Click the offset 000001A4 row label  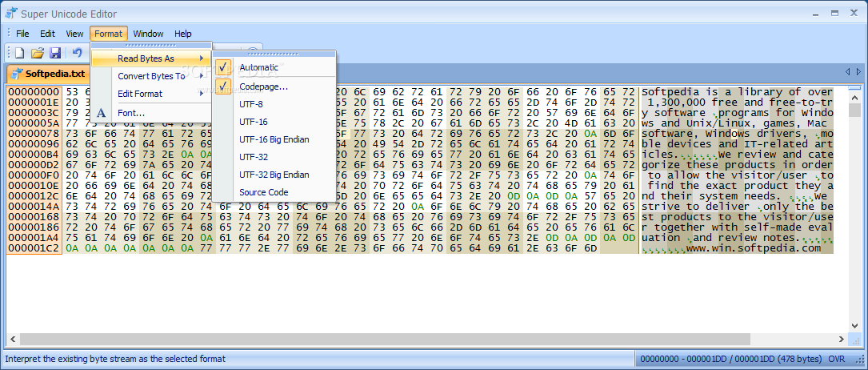[34, 238]
